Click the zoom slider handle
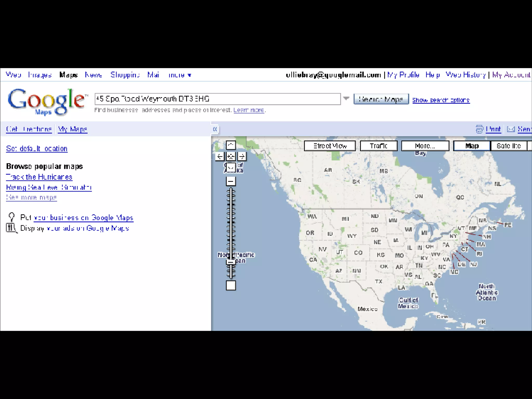The width and height of the screenshot is (532, 399). [231, 262]
